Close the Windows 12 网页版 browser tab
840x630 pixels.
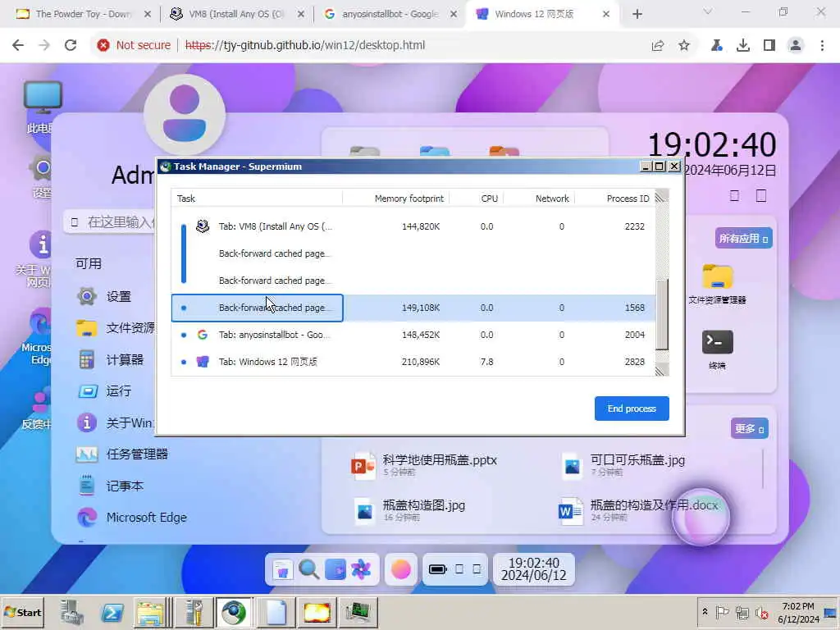click(606, 14)
